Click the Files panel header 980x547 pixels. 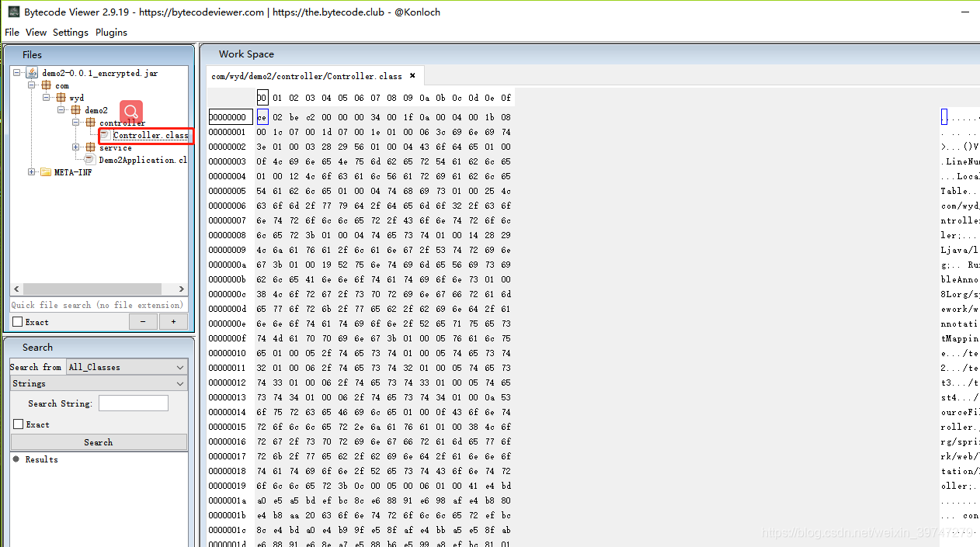[99, 54]
